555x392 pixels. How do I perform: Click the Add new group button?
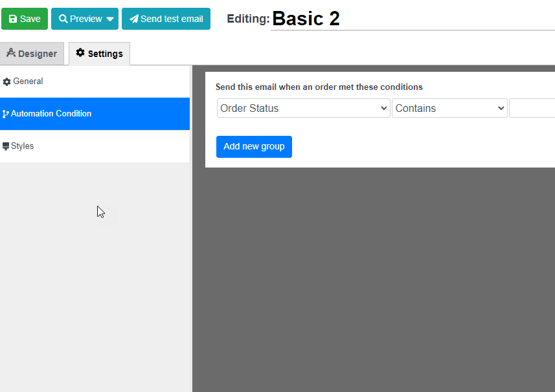click(254, 147)
